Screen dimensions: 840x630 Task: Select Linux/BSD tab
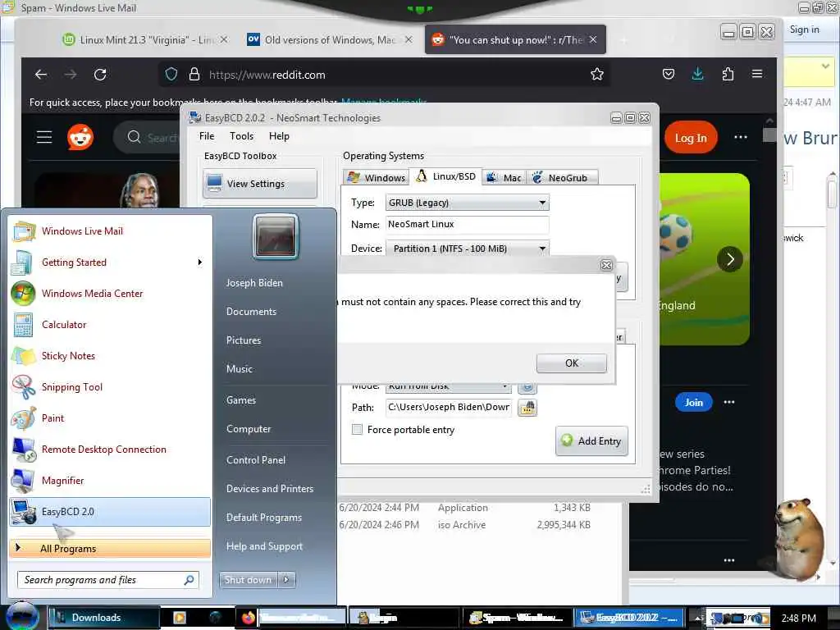pyautogui.click(x=445, y=176)
